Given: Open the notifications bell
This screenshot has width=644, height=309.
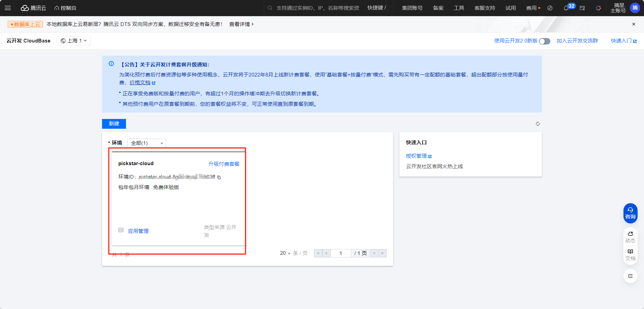Looking at the screenshot, I should [x=566, y=8].
